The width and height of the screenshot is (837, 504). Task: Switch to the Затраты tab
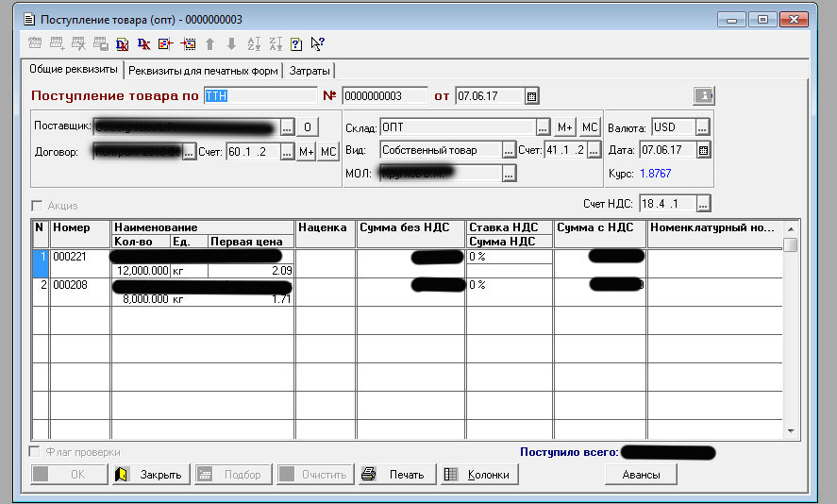click(310, 71)
